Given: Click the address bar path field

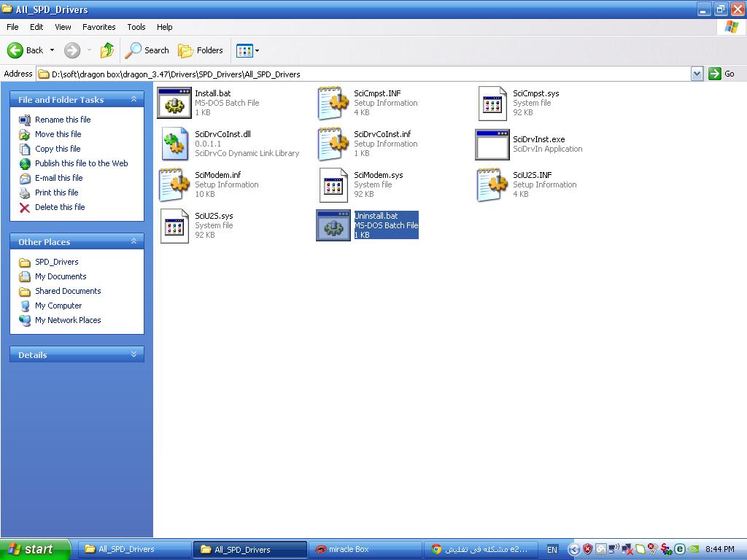Looking at the screenshot, I should pos(364,74).
